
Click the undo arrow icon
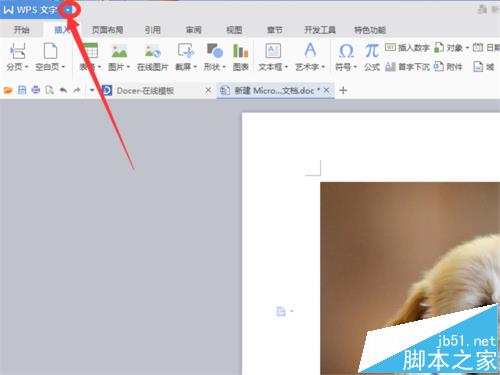(63, 90)
